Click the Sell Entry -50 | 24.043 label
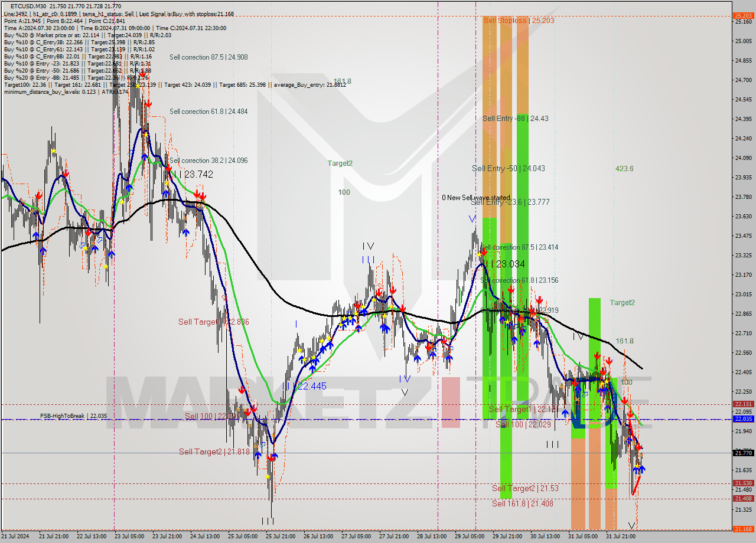 click(509, 168)
